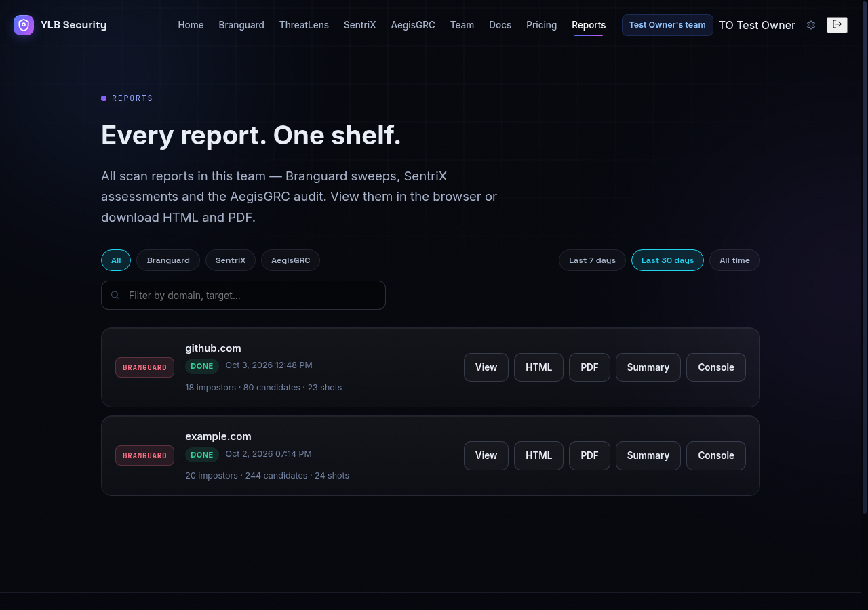Click the YLB Security brand name

[x=73, y=25]
